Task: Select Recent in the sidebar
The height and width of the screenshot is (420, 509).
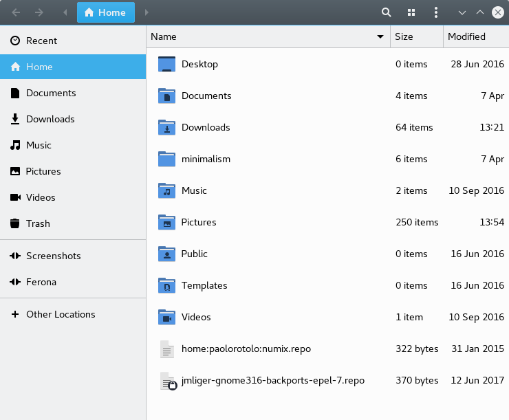Action: [x=41, y=41]
